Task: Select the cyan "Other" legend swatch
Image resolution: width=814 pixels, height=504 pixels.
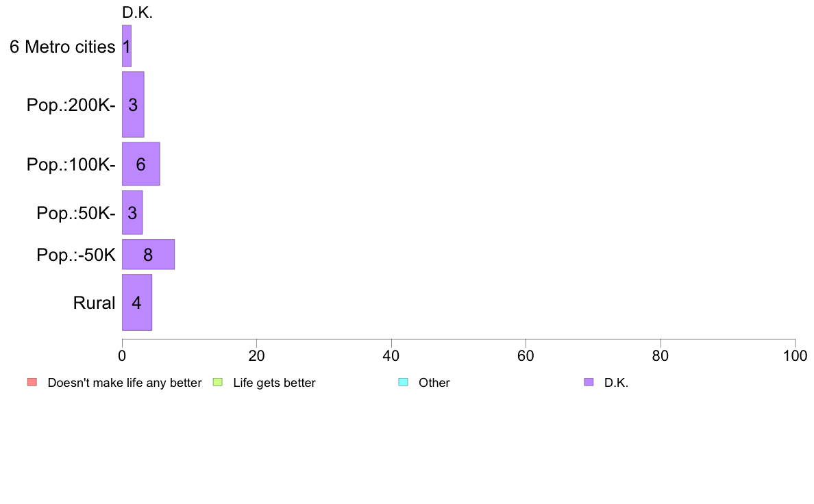Action: point(403,382)
